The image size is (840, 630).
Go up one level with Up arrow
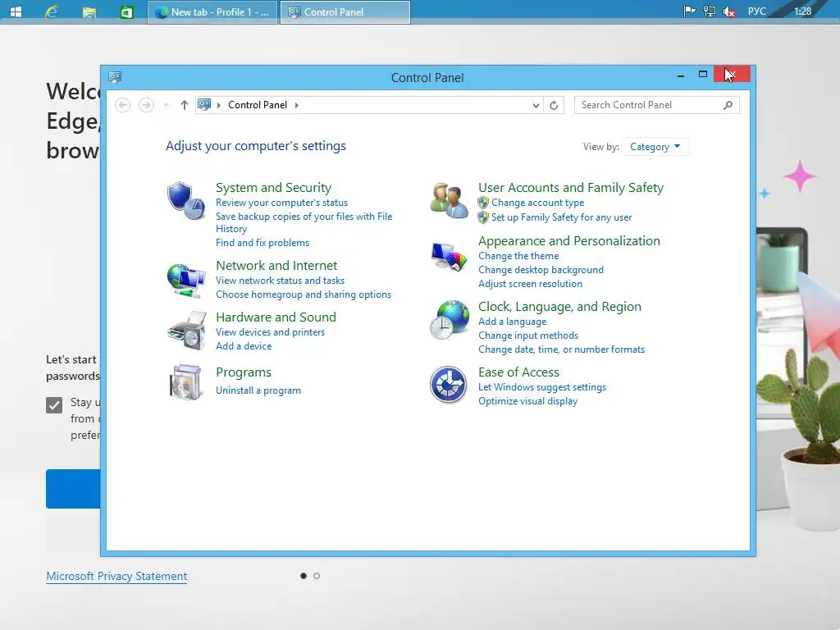(185, 105)
